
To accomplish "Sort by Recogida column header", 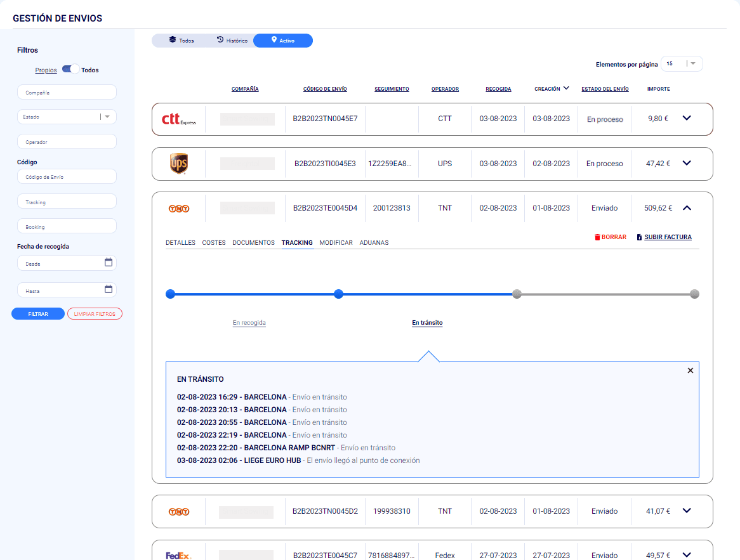I will tap(498, 89).
